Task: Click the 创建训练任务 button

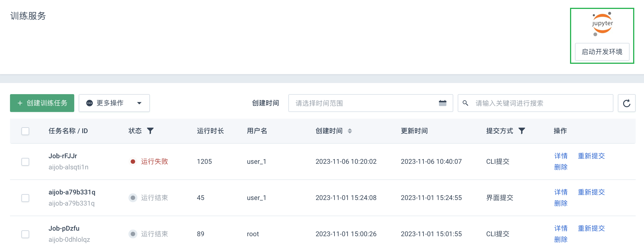Action: point(42,103)
